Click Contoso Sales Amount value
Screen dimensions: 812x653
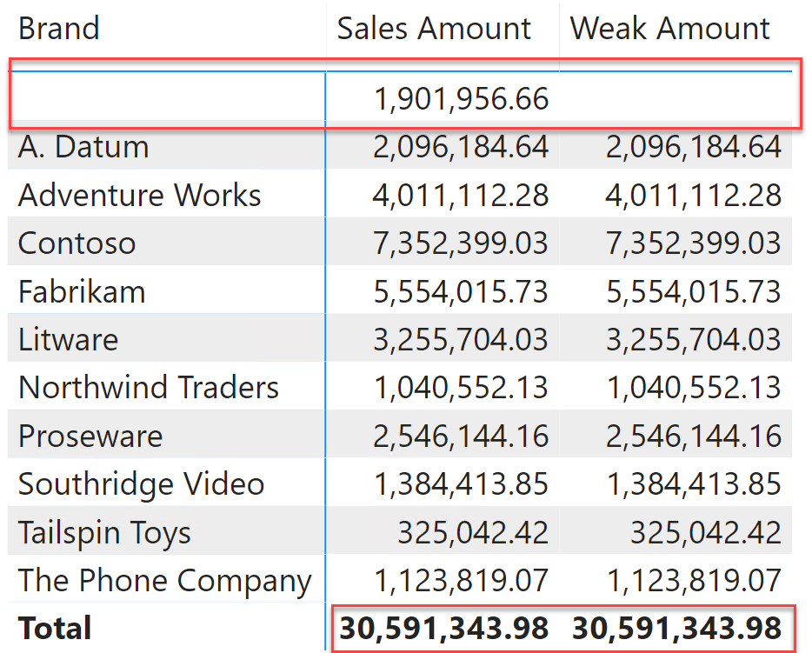click(x=461, y=243)
